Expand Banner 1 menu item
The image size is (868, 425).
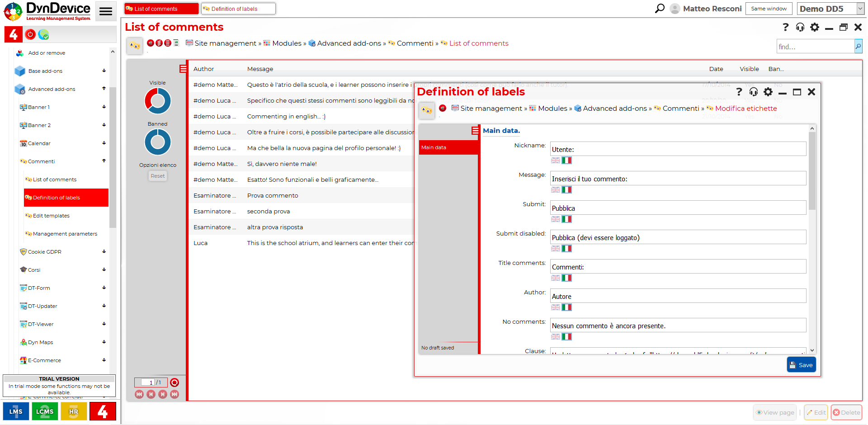coord(104,107)
